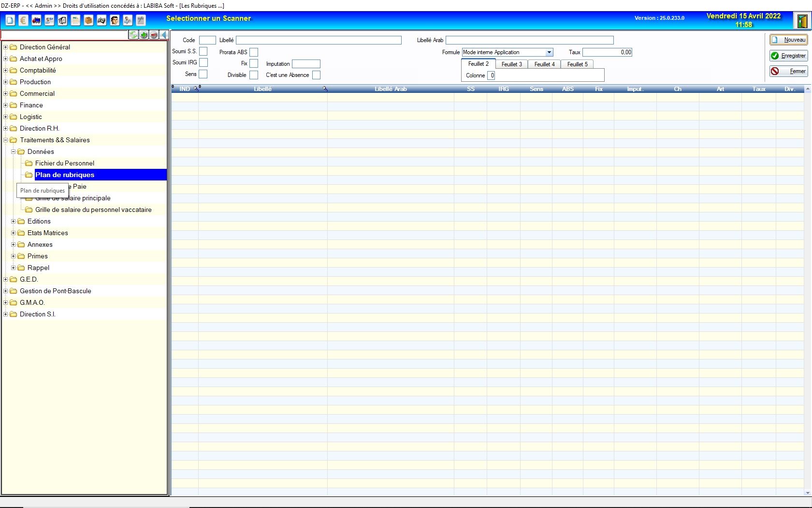812x508 pixels.
Task: Switch to the Feuillet 3 tab
Action: (x=511, y=64)
